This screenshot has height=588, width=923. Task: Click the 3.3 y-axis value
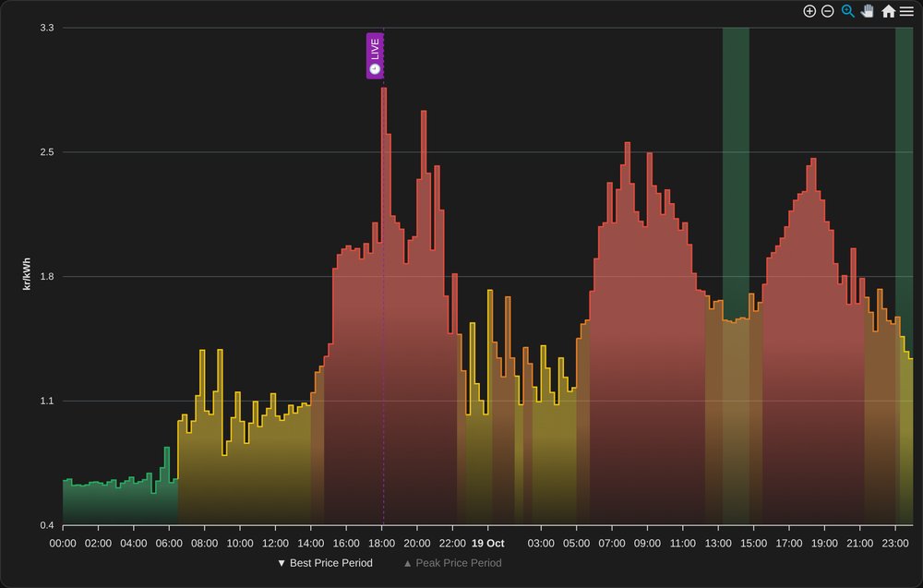(46, 28)
